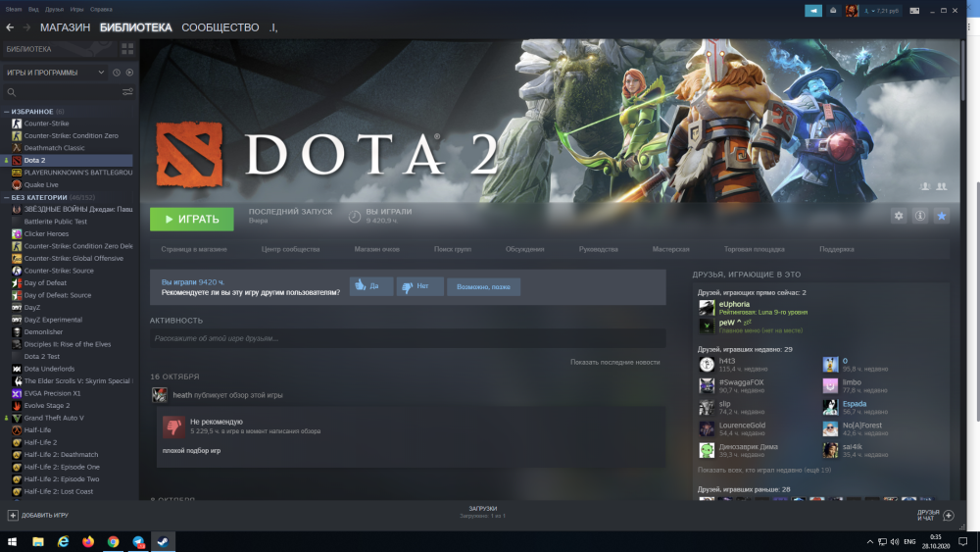Launch Dota 2 with ИГРАТЬ button
Viewport: 980px width, 552px height.
[192, 220]
